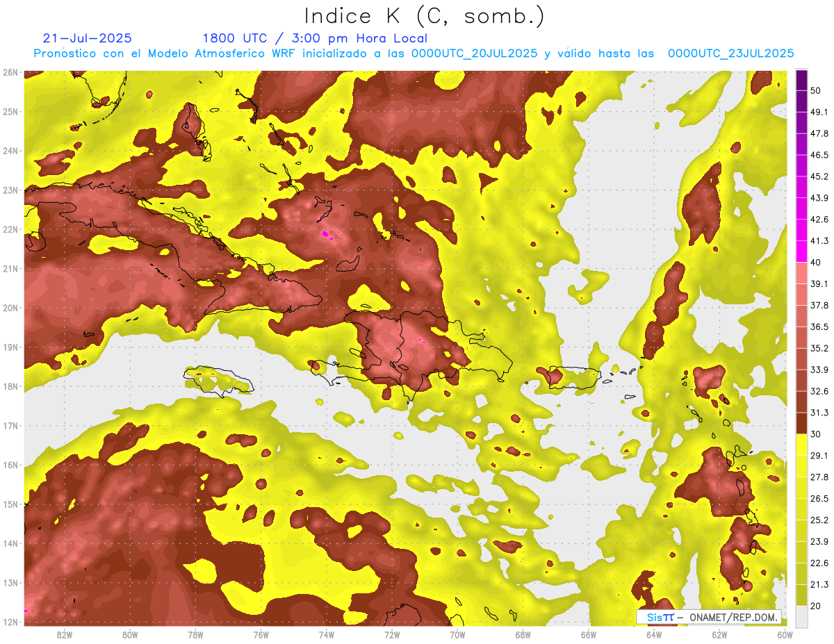Click the colorbar label "49.1"
Screen dimensions: 834x644
tap(819, 112)
